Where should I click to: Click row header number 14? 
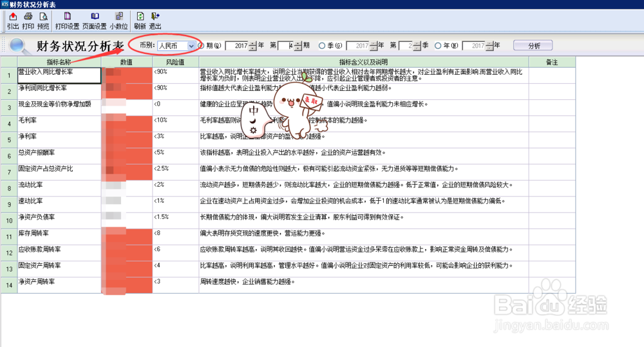pyautogui.click(x=9, y=285)
